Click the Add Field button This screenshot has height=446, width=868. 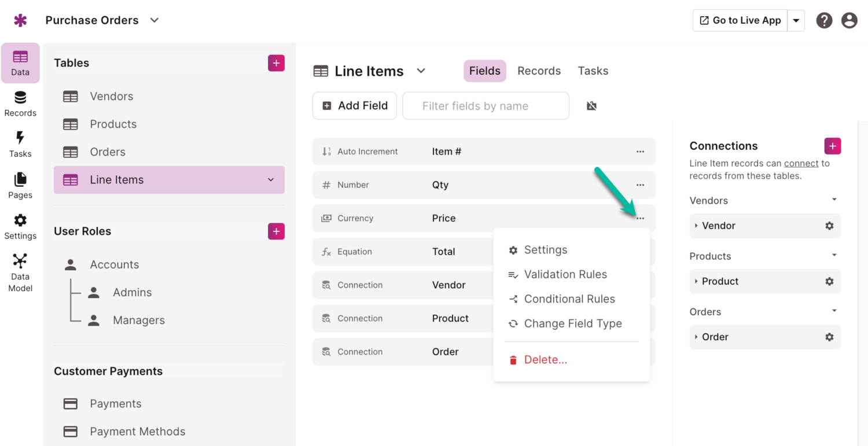click(x=354, y=105)
